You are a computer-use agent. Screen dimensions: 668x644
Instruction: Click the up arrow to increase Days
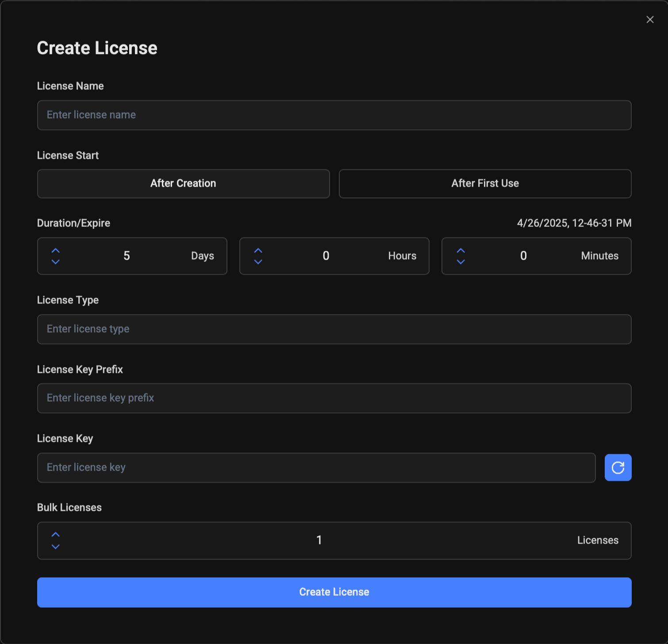click(56, 250)
